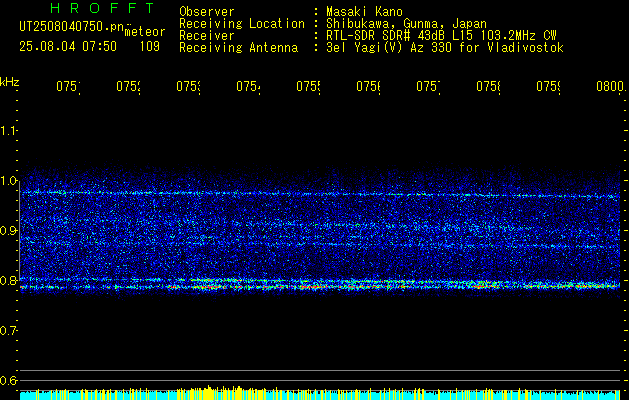Select the RTL-SDR SDR# 43dB receiver details

click(441, 36)
